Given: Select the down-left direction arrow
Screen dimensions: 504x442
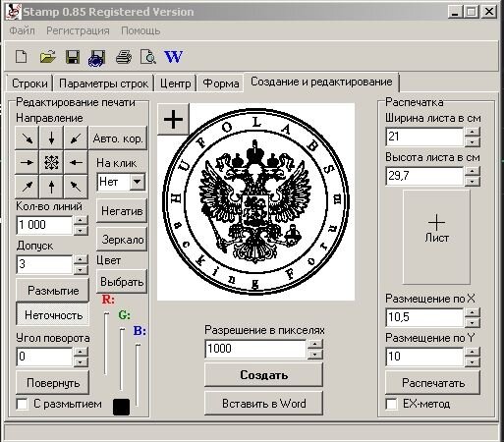Looking at the screenshot, I should click(76, 138).
